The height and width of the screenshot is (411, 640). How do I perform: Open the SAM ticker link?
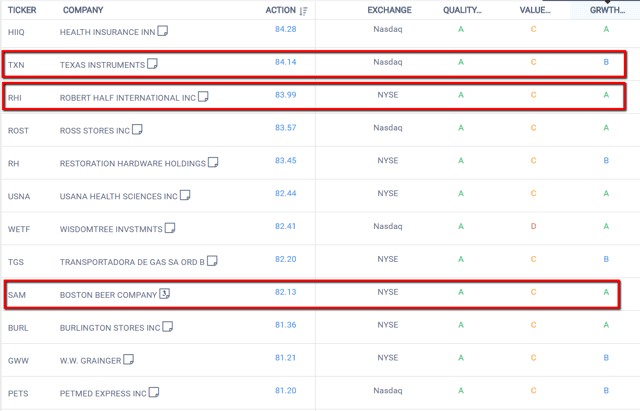16,295
